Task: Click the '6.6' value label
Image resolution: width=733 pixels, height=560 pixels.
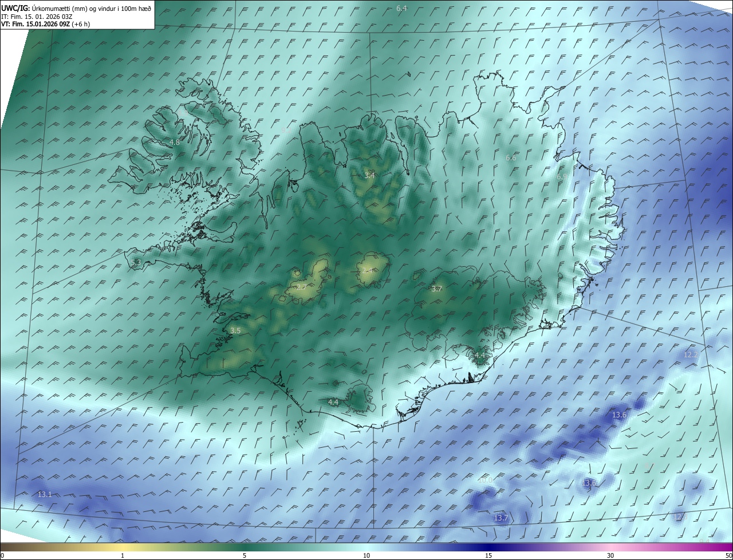Action: (x=511, y=157)
